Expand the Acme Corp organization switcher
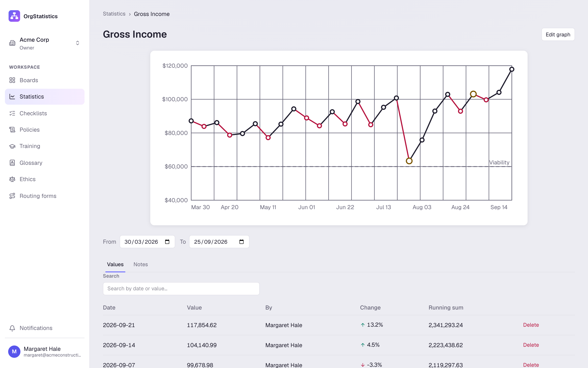588x368 pixels. click(x=78, y=43)
